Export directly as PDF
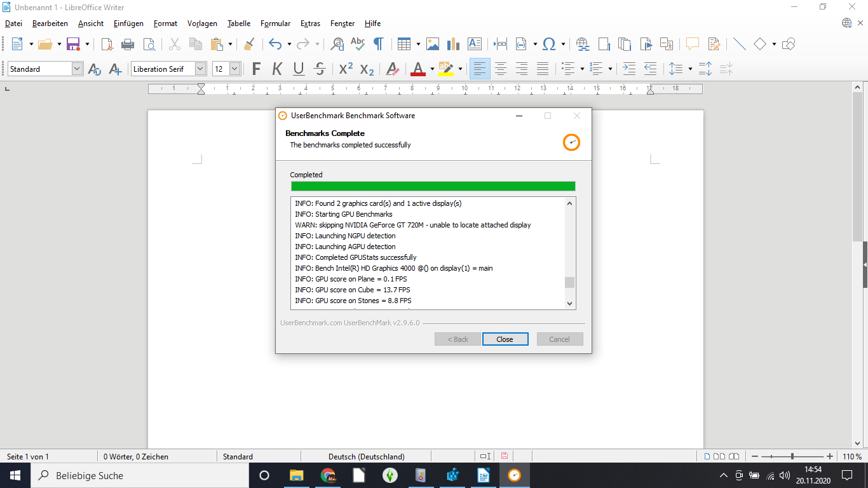The width and height of the screenshot is (868, 488). [107, 44]
